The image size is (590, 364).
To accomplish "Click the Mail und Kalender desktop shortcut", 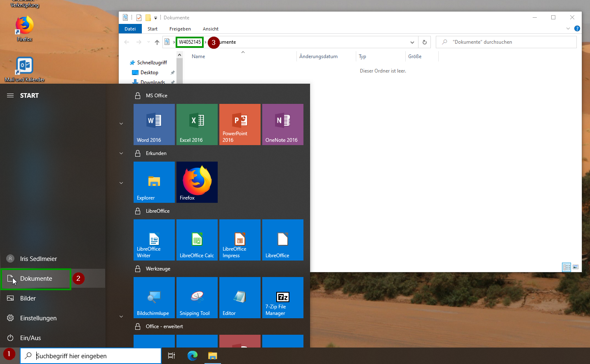I will coord(25,69).
